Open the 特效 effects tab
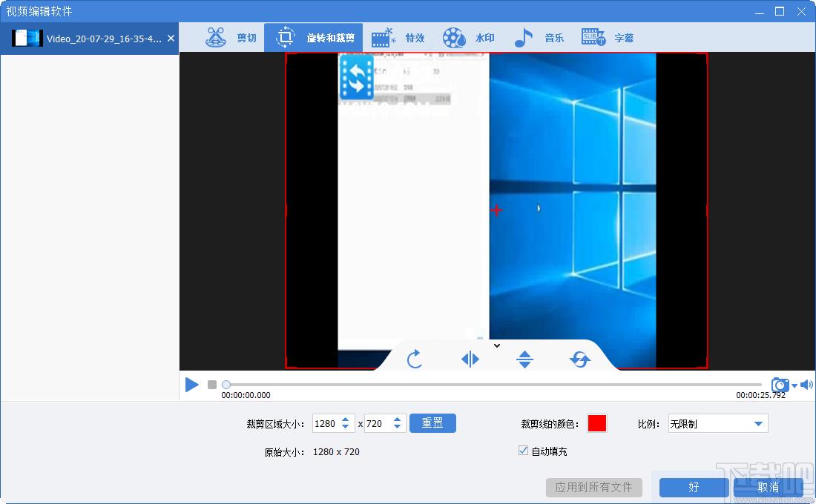The height and width of the screenshot is (504, 816). [398, 38]
